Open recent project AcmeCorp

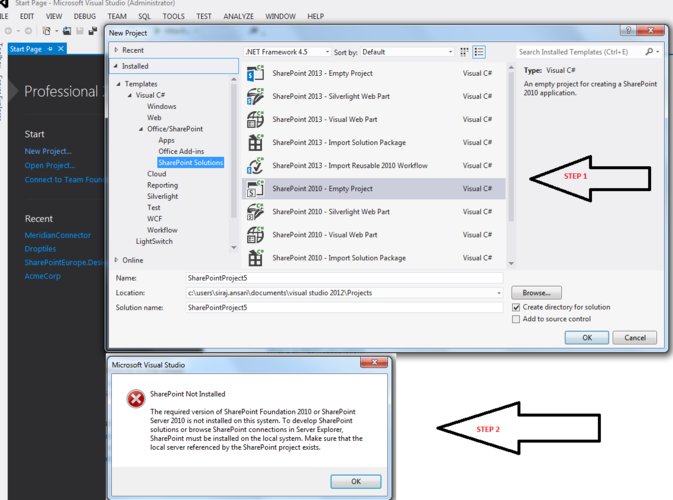click(42, 276)
